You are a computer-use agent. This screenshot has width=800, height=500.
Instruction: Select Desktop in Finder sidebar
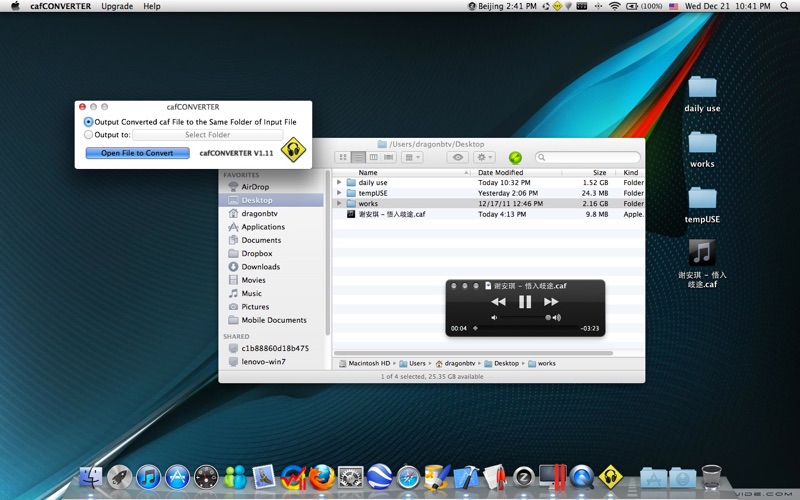pyautogui.click(x=271, y=200)
